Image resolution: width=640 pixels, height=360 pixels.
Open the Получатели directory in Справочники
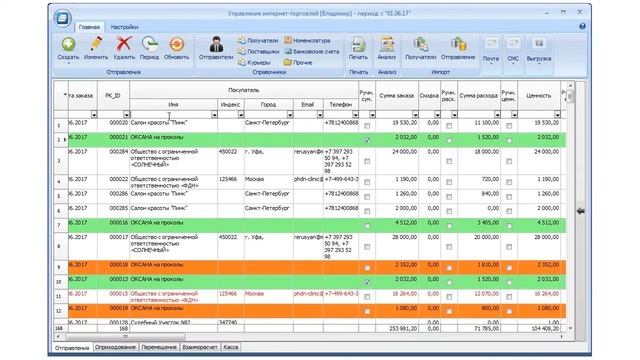click(258, 40)
